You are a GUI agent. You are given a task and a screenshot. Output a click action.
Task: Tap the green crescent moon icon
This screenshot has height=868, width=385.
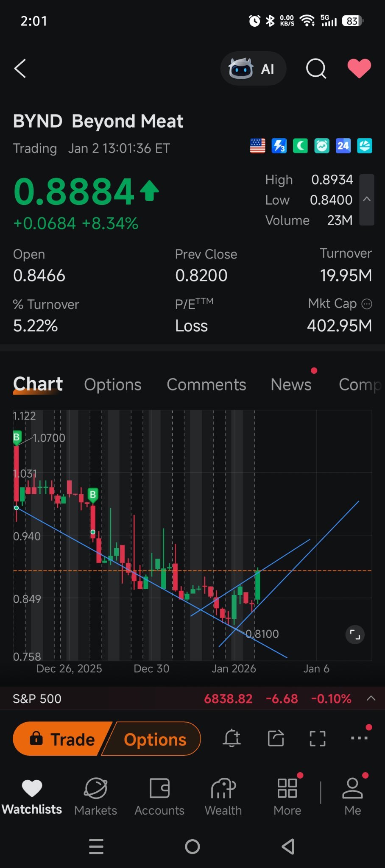[x=300, y=146]
